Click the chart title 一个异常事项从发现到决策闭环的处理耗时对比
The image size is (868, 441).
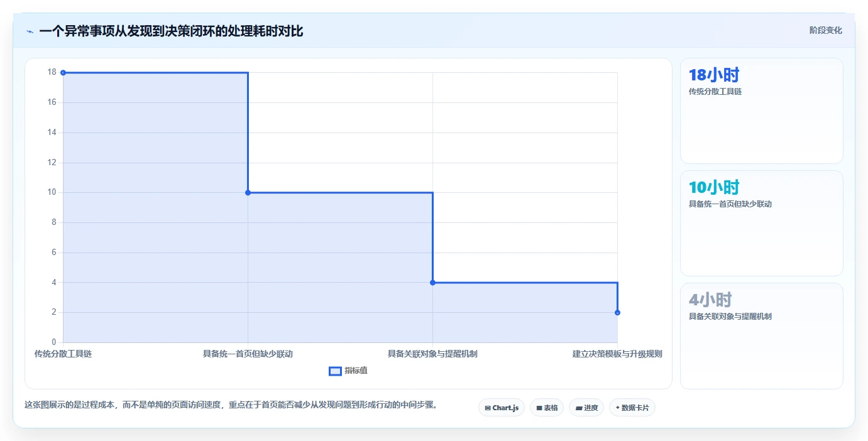pos(171,31)
